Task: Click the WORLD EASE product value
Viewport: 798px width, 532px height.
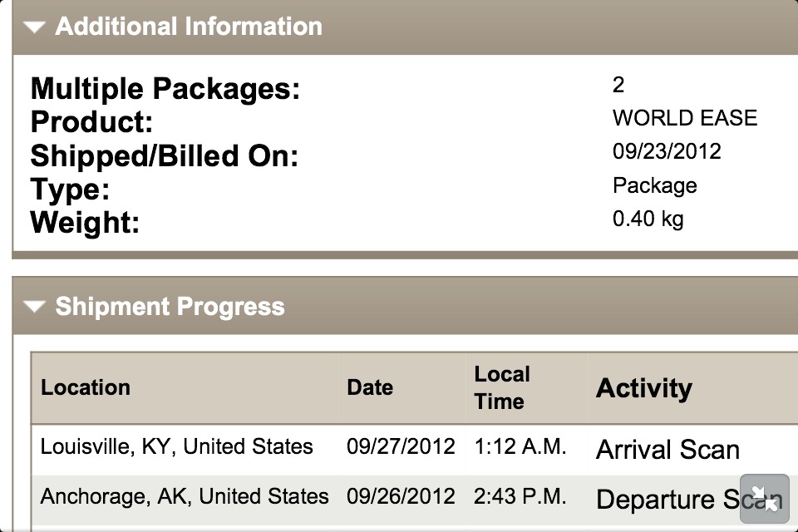Action: tap(685, 118)
